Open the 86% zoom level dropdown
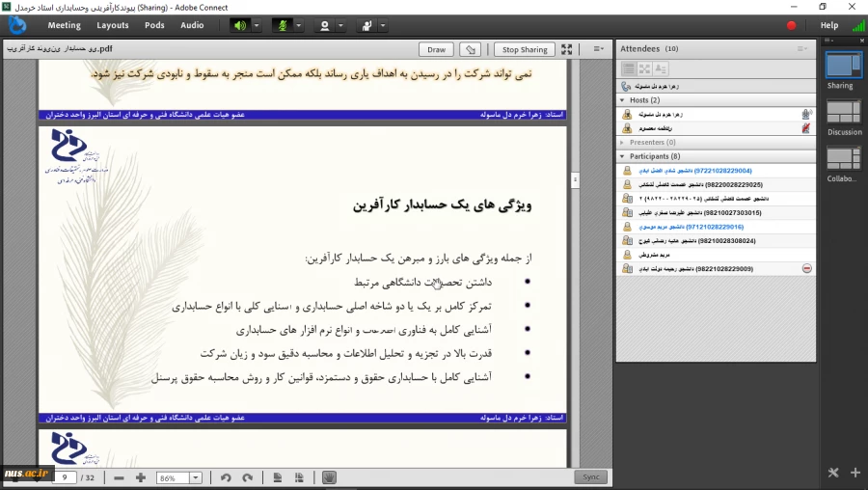The height and width of the screenshot is (490, 868). click(196, 477)
